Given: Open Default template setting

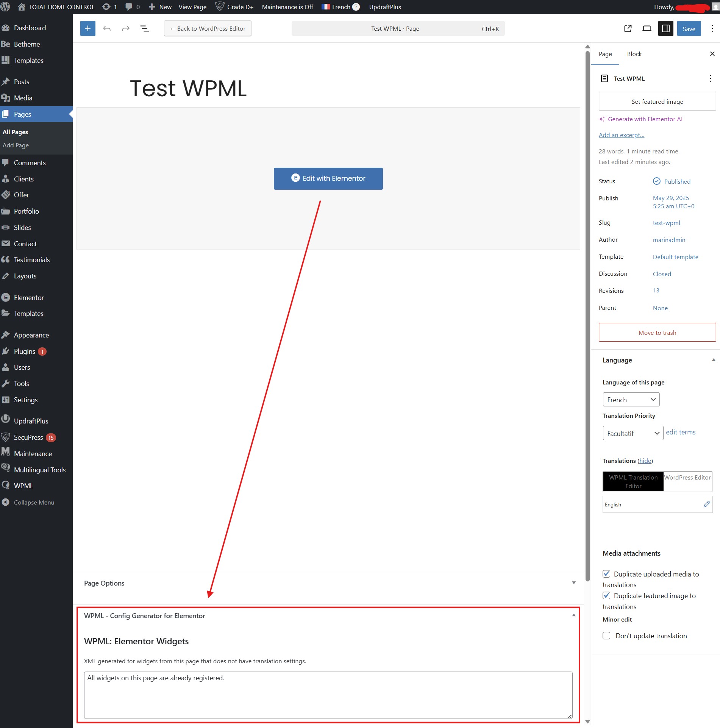Looking at the screenshot, I should coord(675,257).
